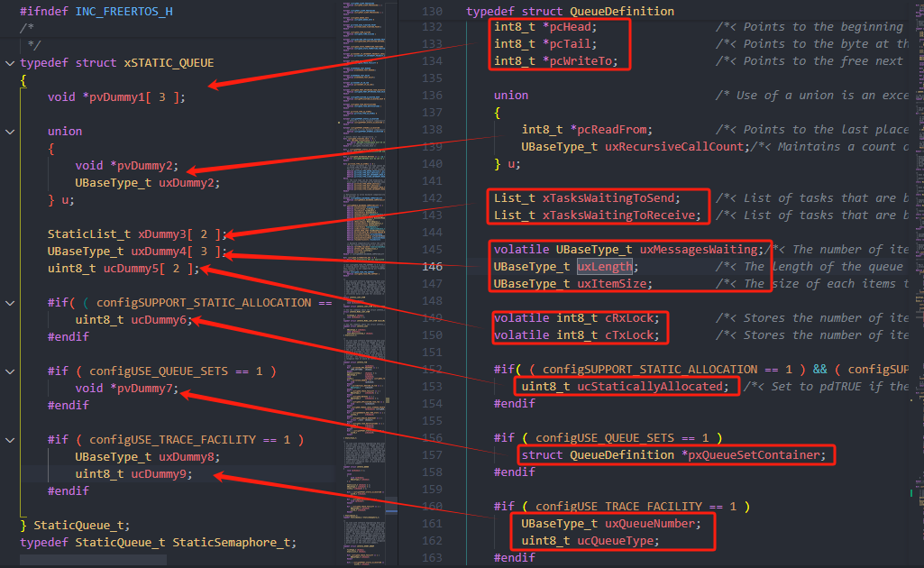Click uxRecursiveCallCount member
This screenshot has height=568, width=924.
(674, 147)
